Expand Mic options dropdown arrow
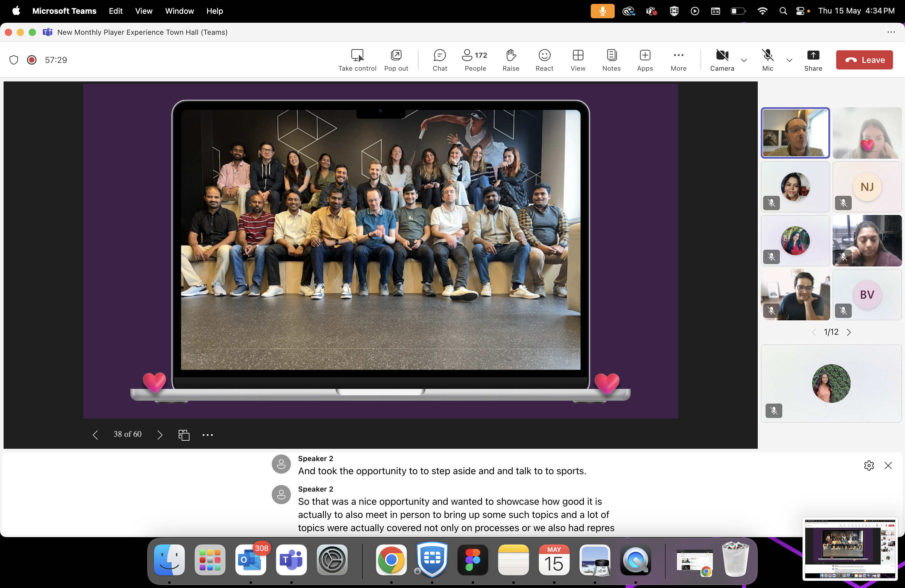Screen dimensions: 905x588 tap(789, 60)
